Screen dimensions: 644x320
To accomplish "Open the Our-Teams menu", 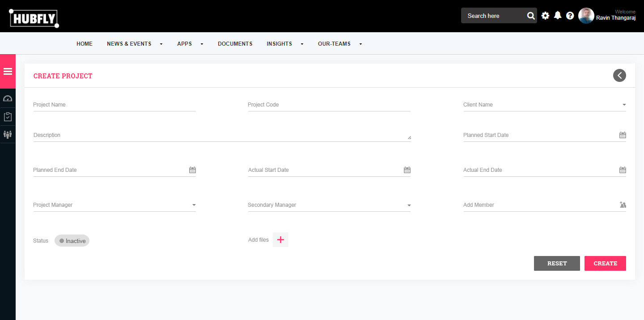I will click(335, 44).
